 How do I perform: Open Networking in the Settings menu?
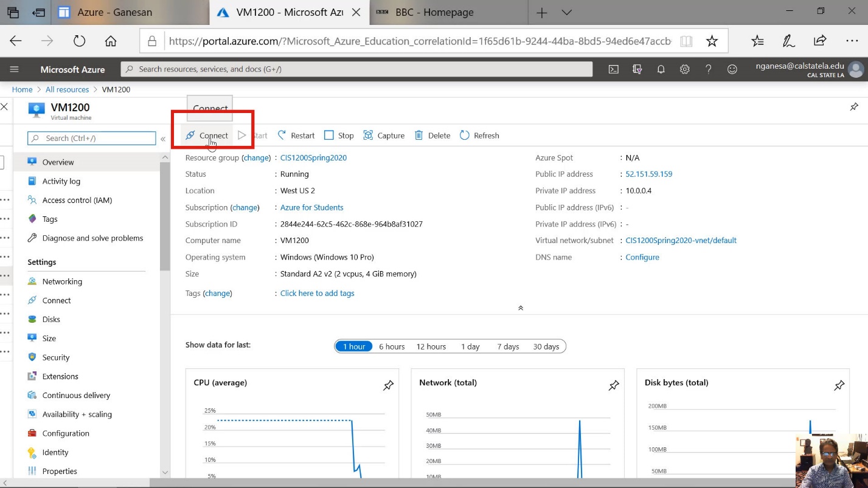(62, 281)
